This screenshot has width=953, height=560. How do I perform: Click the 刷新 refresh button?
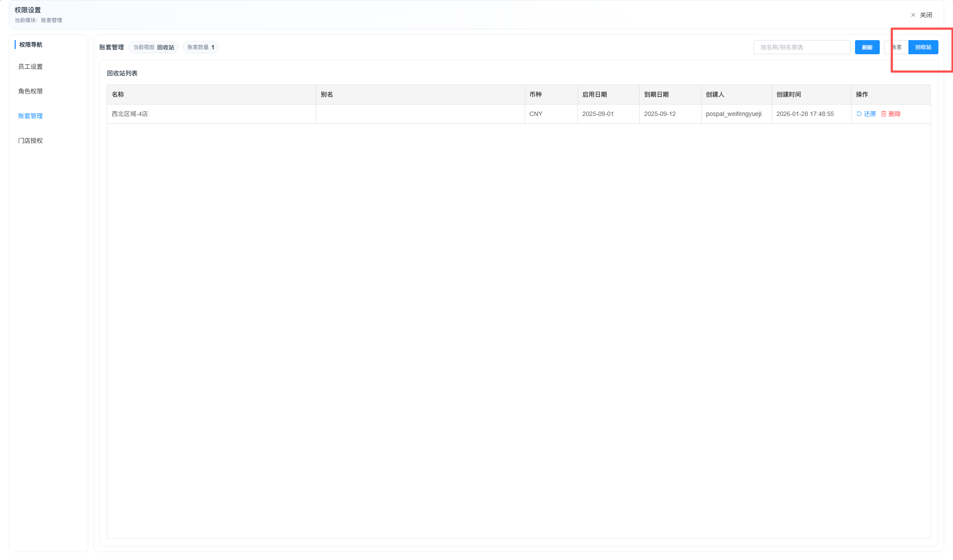[x=867, y=47]
